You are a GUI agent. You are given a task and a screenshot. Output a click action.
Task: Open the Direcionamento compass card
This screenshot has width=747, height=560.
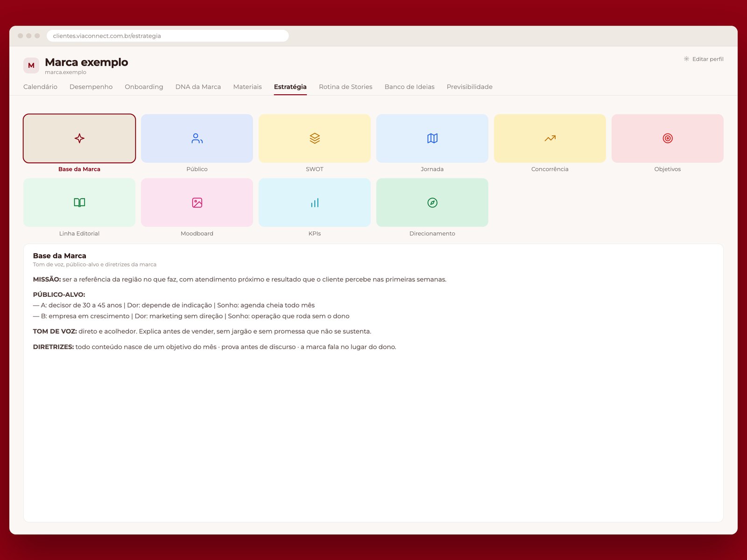tap(432, 203)
